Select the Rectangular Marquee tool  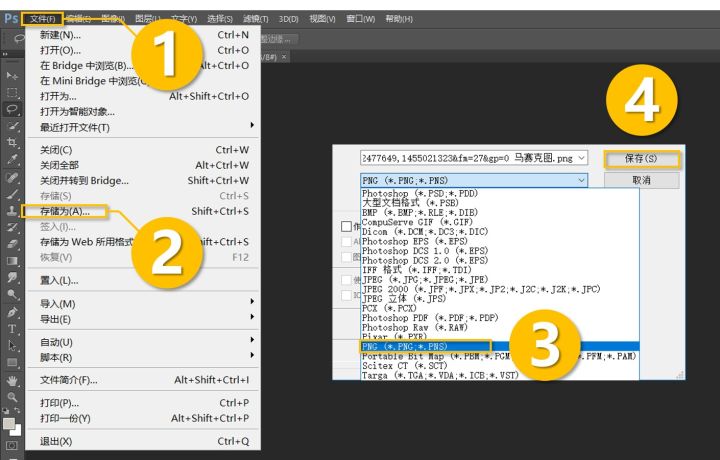12,93
